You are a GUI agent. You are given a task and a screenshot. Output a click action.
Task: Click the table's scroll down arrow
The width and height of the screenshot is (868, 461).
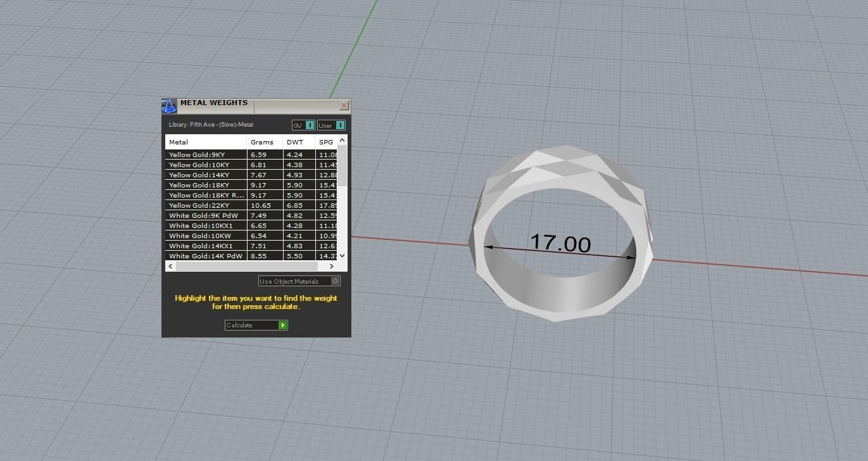(x=343, y=255)
